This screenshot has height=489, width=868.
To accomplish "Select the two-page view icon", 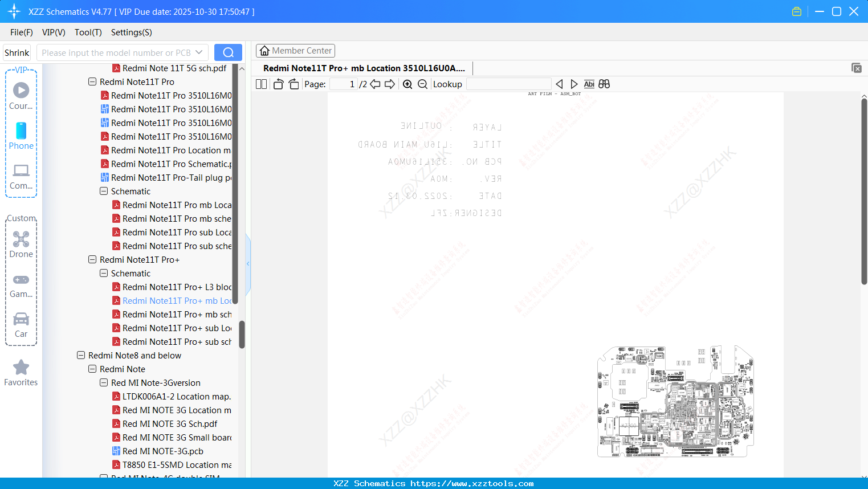I will coord(261,84).
